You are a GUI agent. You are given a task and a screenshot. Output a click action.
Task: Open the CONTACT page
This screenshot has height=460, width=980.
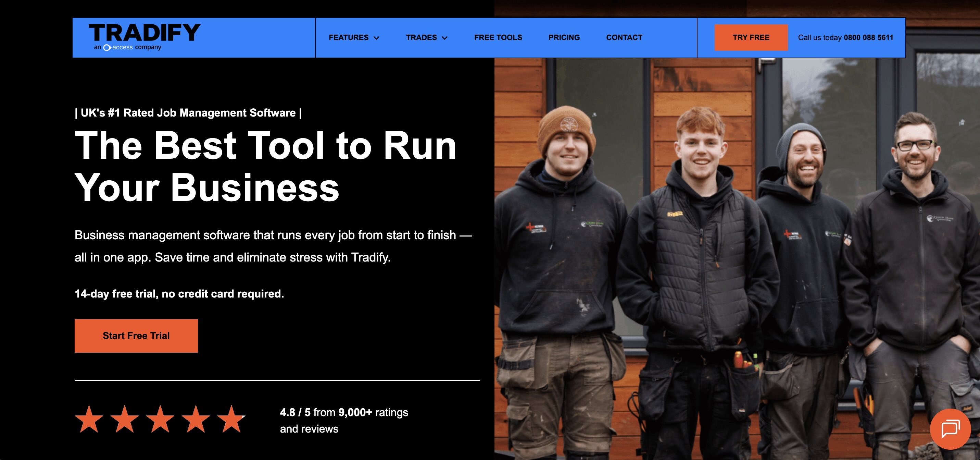point(624,37)
